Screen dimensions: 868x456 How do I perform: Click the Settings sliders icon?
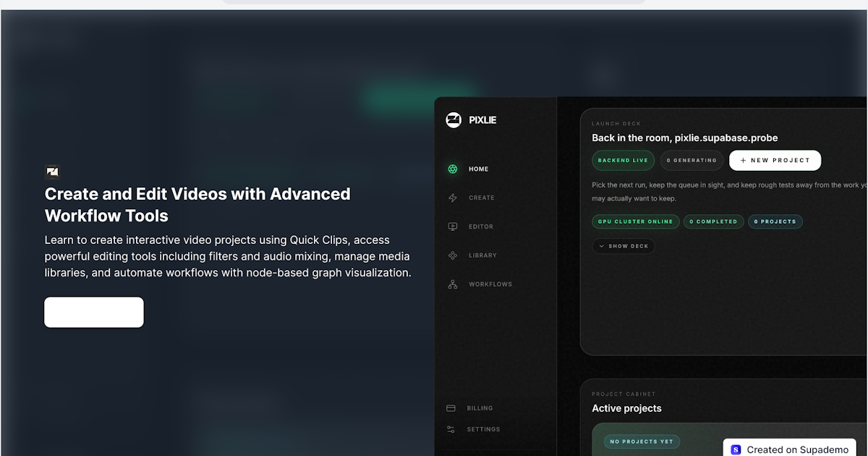451,429
